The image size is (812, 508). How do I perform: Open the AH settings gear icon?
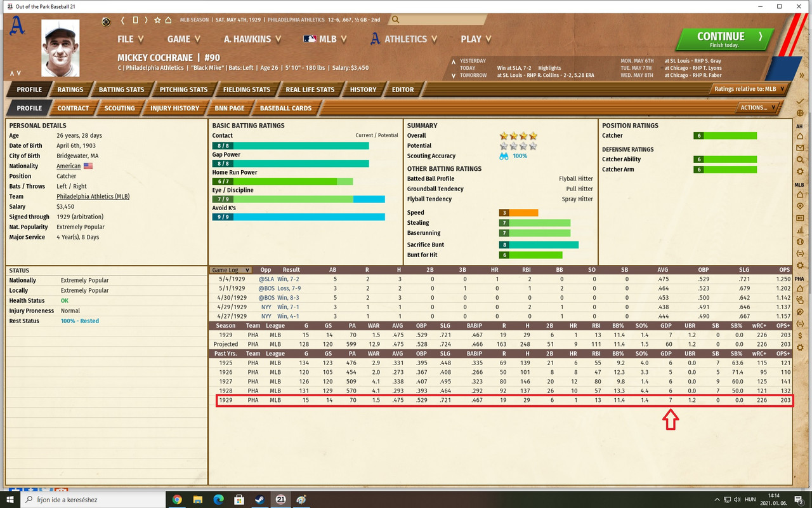tap(801, 171)
